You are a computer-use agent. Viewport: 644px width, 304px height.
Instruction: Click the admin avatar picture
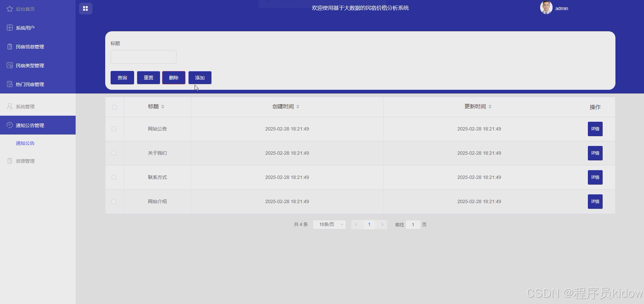[x=546, y=7]
